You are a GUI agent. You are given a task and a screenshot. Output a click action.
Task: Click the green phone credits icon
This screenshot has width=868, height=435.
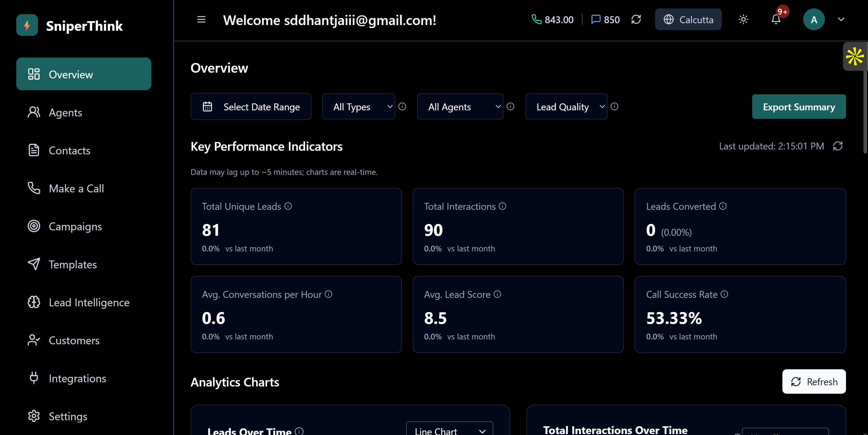tap(536, 20)
